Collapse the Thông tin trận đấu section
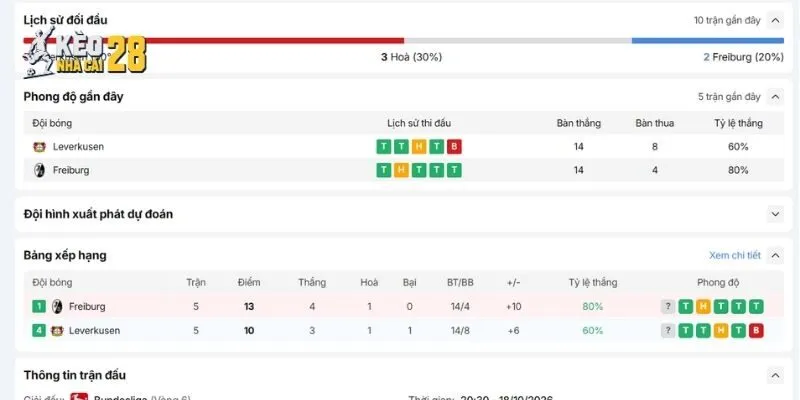 (775, 376)
